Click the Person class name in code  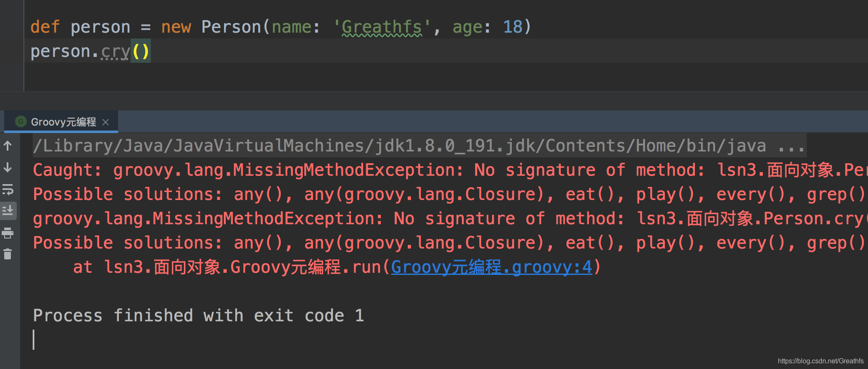click(x=231, y=27)
